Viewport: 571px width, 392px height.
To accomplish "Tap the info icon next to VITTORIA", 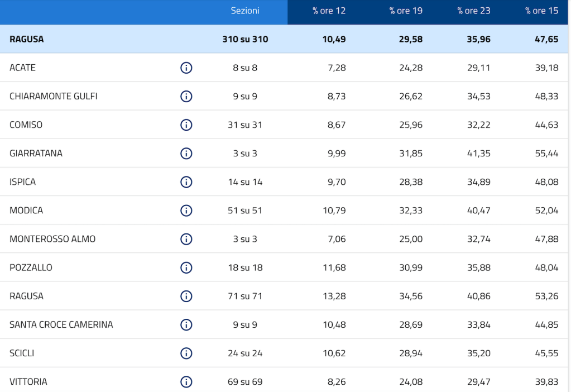I will [186, 382].
